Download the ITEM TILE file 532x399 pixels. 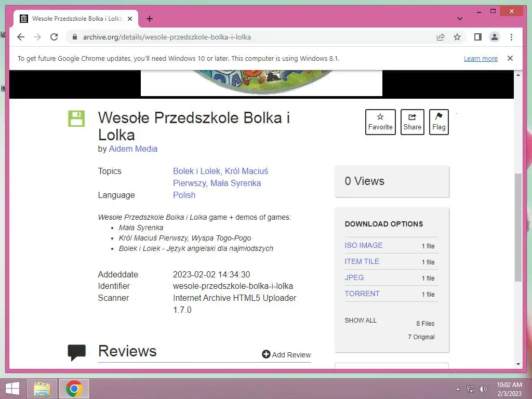[362, 262]
